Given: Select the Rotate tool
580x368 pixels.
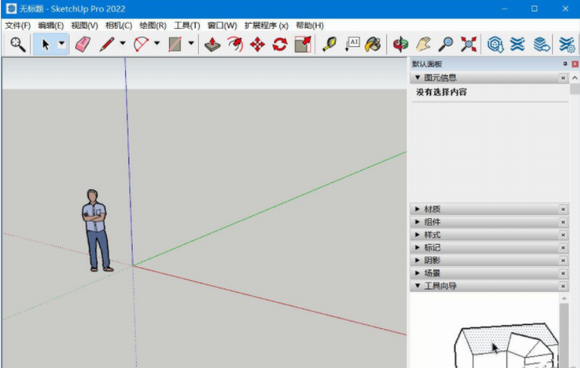Looking at the screenshot, I should [280, 44].
